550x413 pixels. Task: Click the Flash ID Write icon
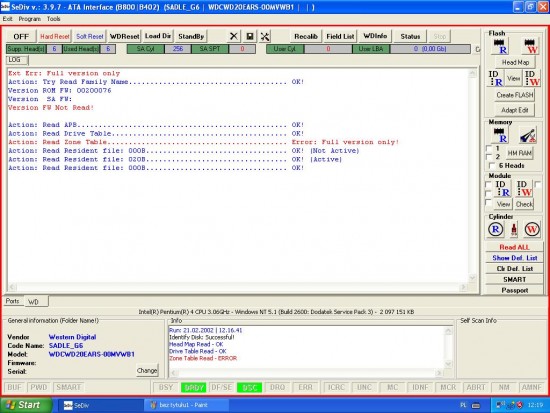pos(532,78)
